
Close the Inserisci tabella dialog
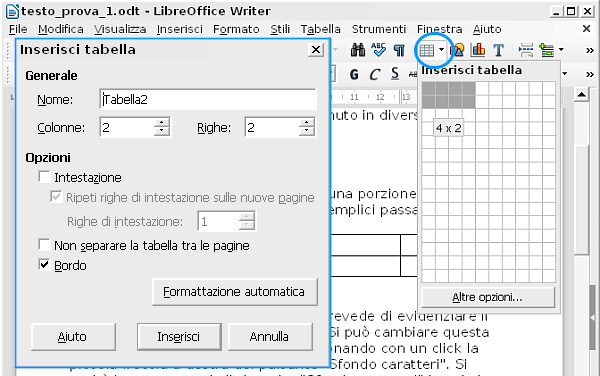click(316, 50)
